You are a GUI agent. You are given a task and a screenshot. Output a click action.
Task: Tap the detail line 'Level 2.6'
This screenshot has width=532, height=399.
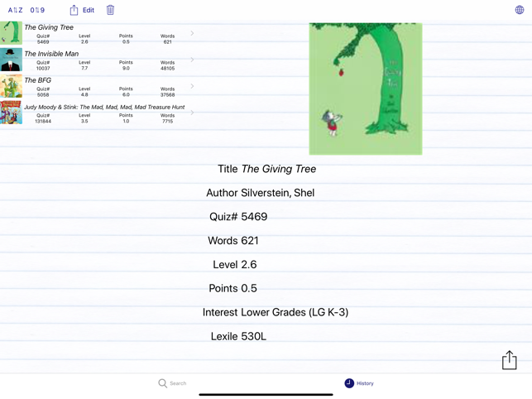click(235, 265)
